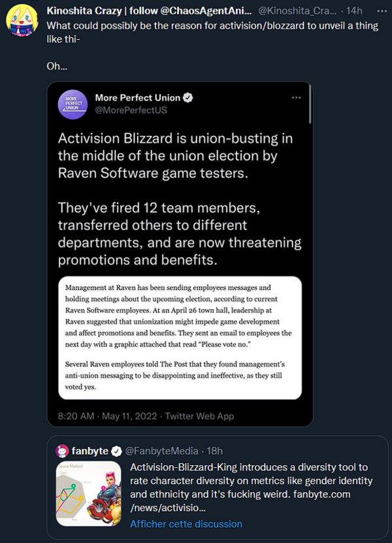Click verified badge next to More Perfect Union
The image size is (392, 543).
point(188,98)
